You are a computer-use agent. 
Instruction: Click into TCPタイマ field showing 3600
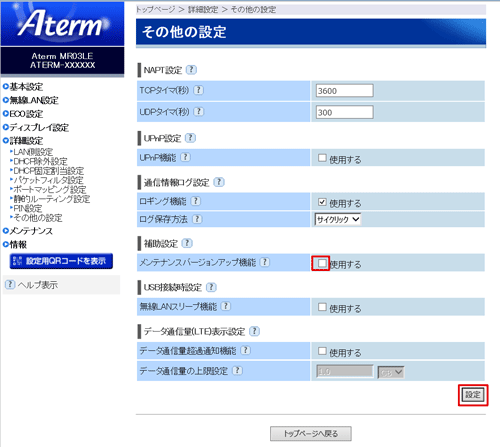(x=344, y=91)
